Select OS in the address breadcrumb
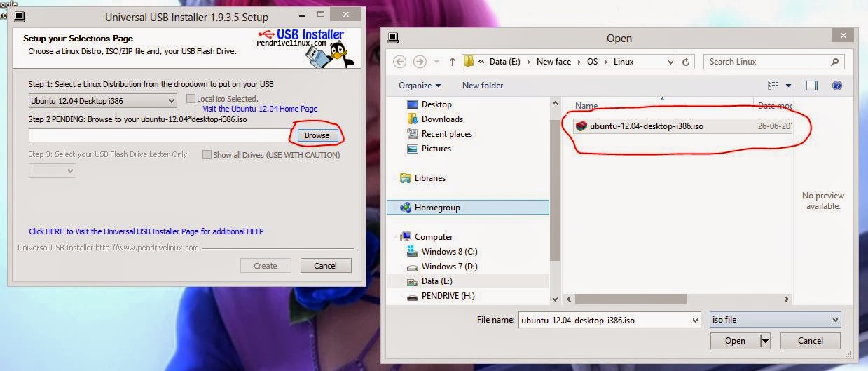This screenshot has height=371, width=868. pyautogui.click(x=593, y=62)
